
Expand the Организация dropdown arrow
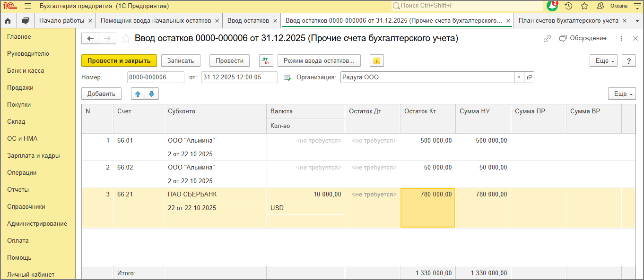tap(519, 77)
